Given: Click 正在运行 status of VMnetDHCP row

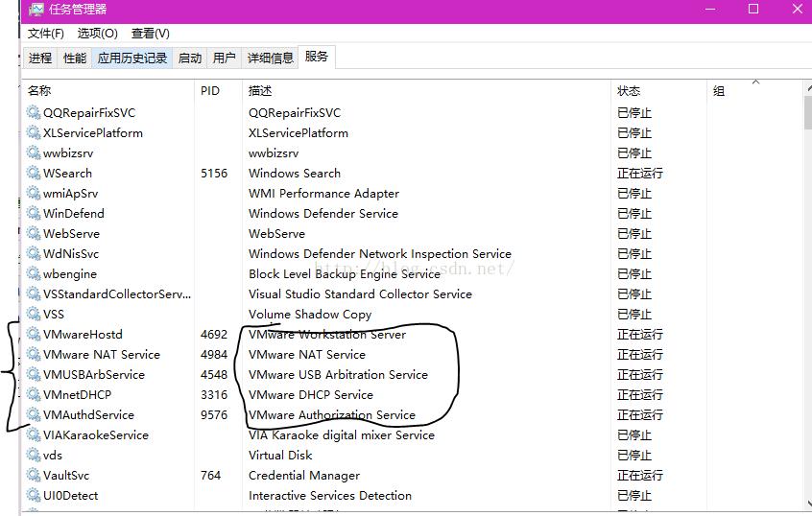Looking at the screenshot, I should click(x=639, y=395).
